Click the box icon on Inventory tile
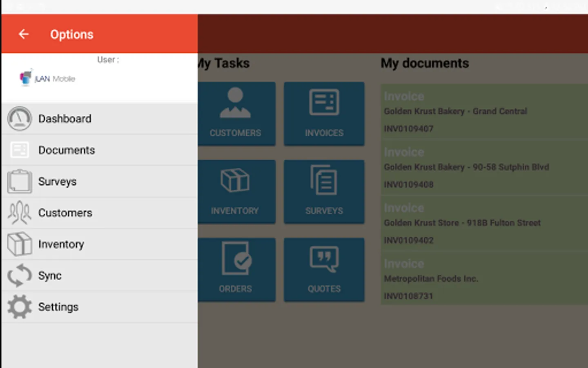Image resolution: width=588 pixels, height=368 pixels. click(235, 180)
